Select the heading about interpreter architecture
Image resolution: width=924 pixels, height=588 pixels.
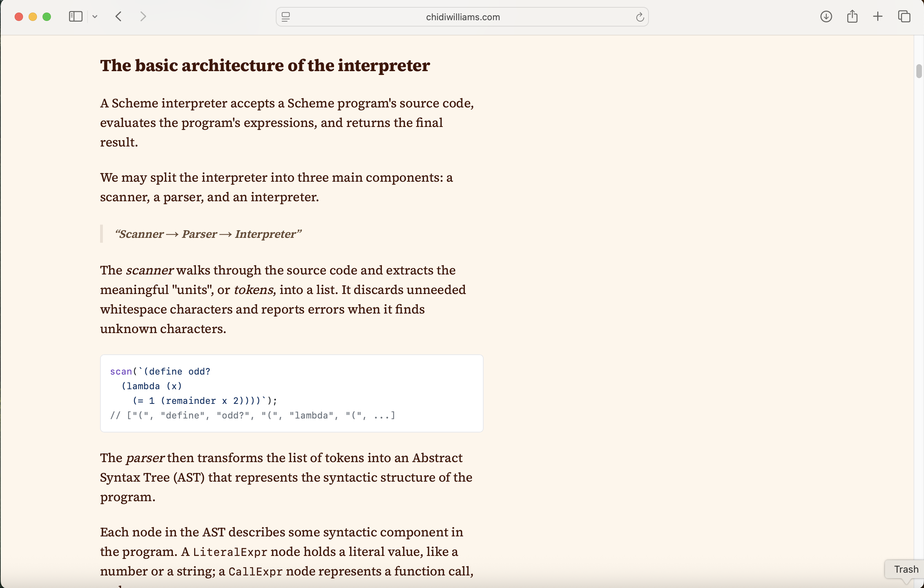click(x=265, y=66)
